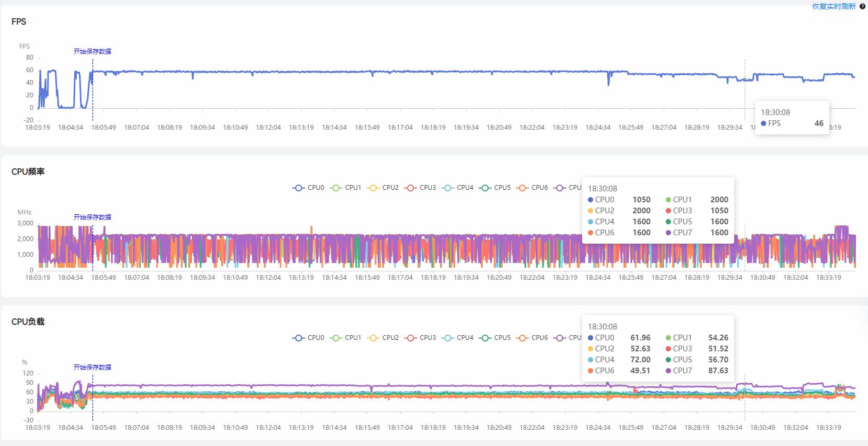Click orange CPU6 legend marker in CPU频率
The height and width of the screenshot is (446, 868).
point(523,188)
